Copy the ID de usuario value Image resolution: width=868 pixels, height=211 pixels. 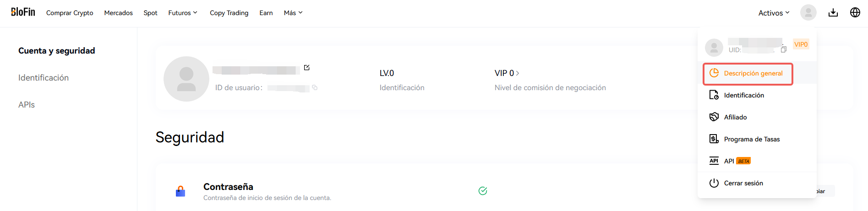point(315,87)
